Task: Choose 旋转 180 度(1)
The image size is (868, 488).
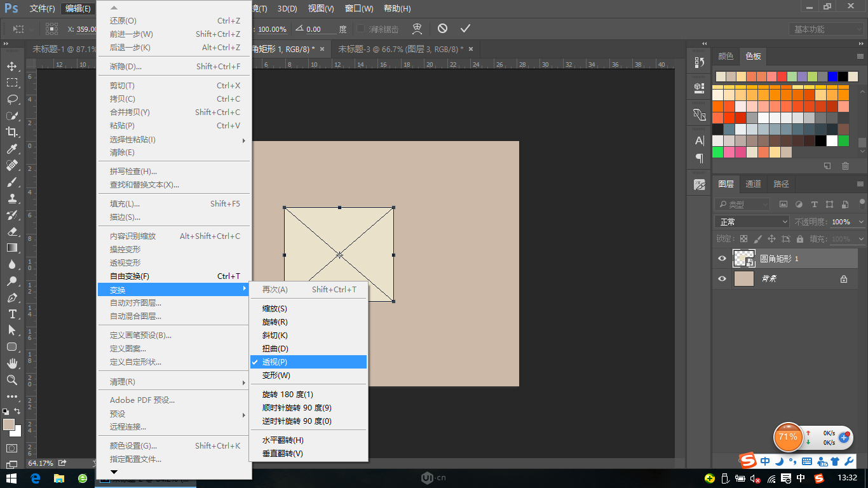Action: click(308, 394)
